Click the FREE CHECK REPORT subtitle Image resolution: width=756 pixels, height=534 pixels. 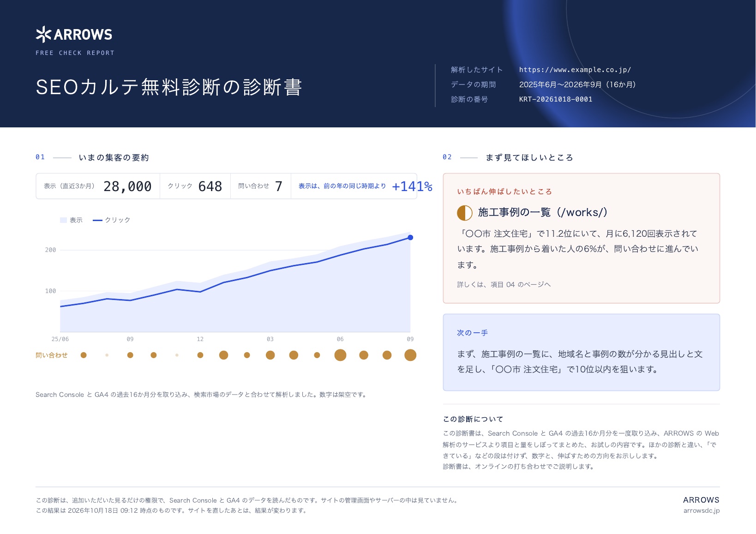75,53
